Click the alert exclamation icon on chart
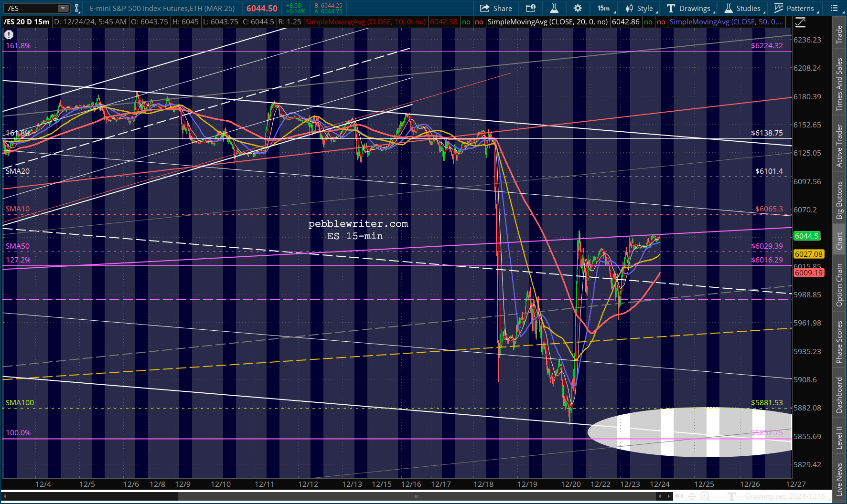Screen dimensions: 847x504 (x=9, y=34)
